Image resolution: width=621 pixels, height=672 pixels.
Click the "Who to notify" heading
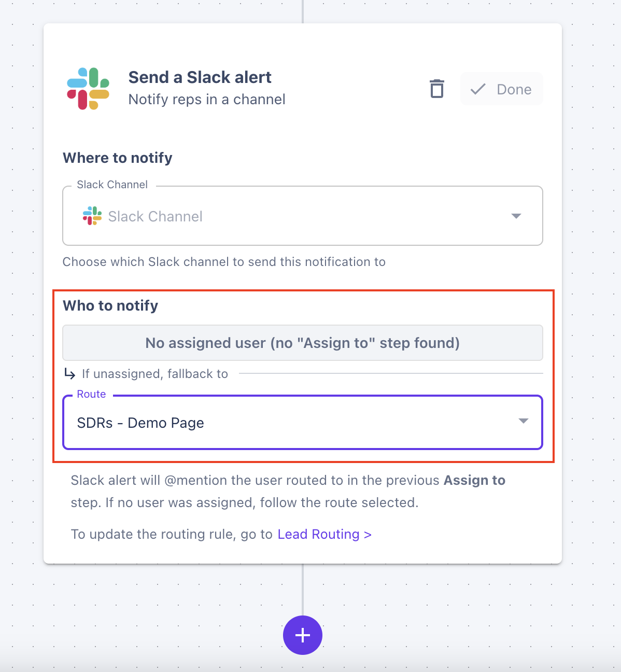[110, 305]
